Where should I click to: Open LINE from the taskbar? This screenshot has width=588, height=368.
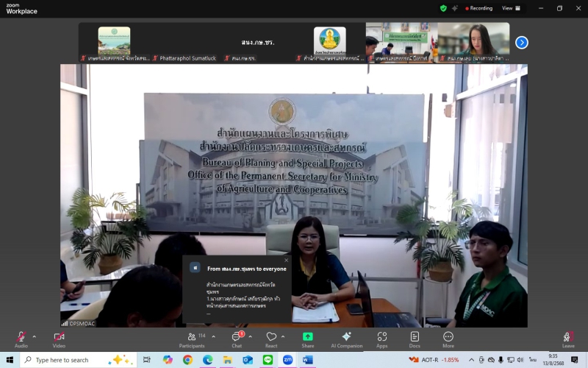[x=268, y=360]
